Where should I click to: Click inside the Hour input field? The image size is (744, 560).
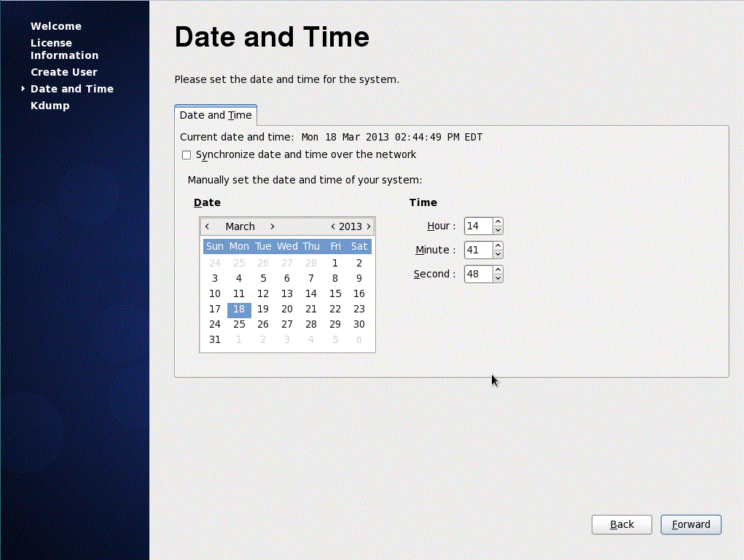coord(478,226)
